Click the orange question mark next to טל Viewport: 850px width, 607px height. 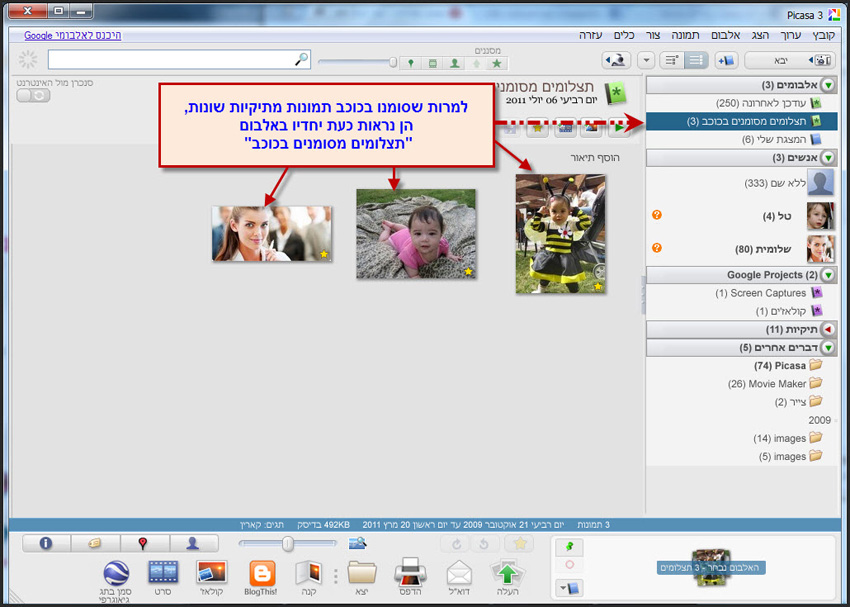pos(656,215)
